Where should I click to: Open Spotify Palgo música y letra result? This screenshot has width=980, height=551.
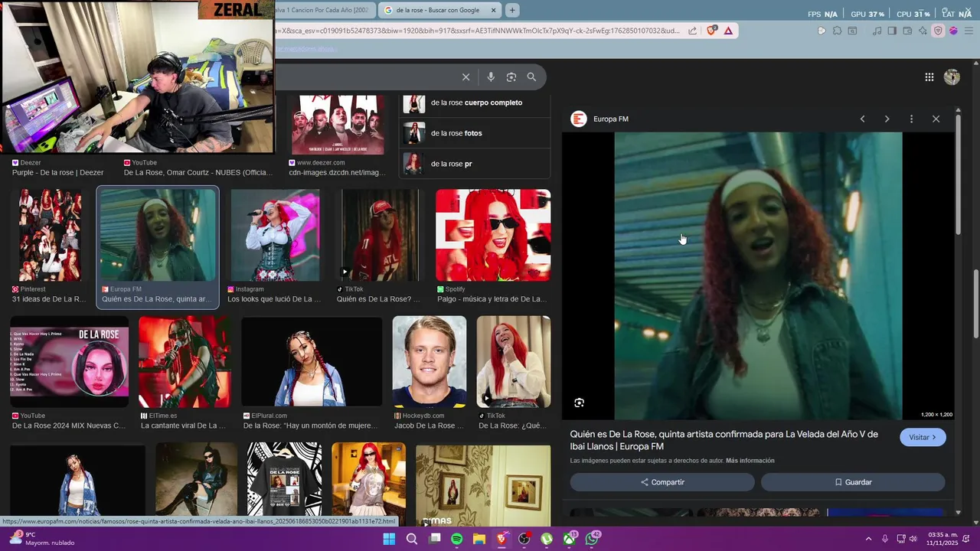493,246
